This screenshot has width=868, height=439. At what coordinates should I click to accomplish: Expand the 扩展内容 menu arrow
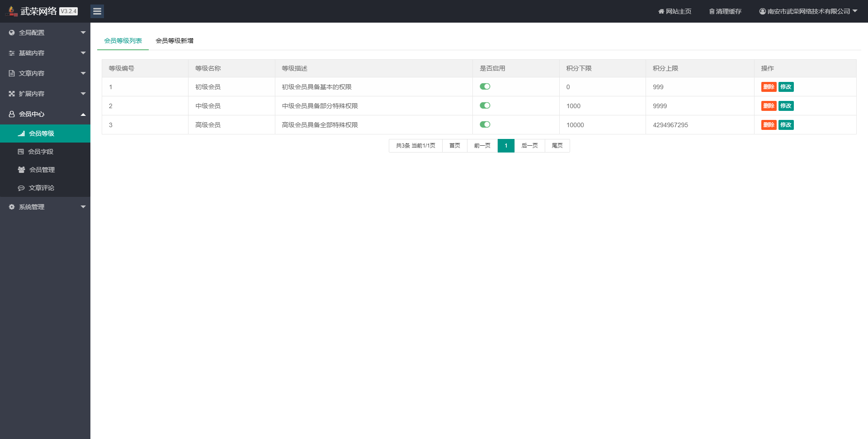click(x=83, y=94)
